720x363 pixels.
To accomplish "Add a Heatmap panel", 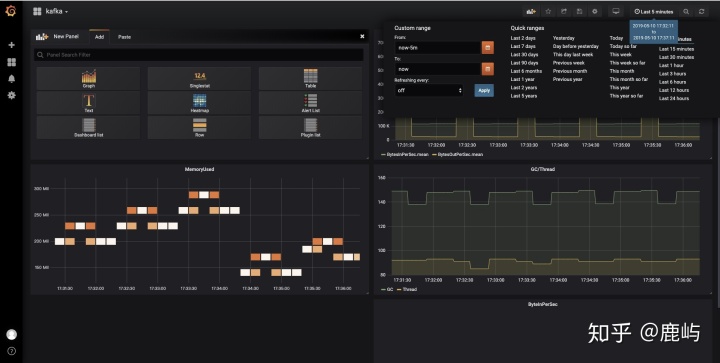I will pos(199,103).
